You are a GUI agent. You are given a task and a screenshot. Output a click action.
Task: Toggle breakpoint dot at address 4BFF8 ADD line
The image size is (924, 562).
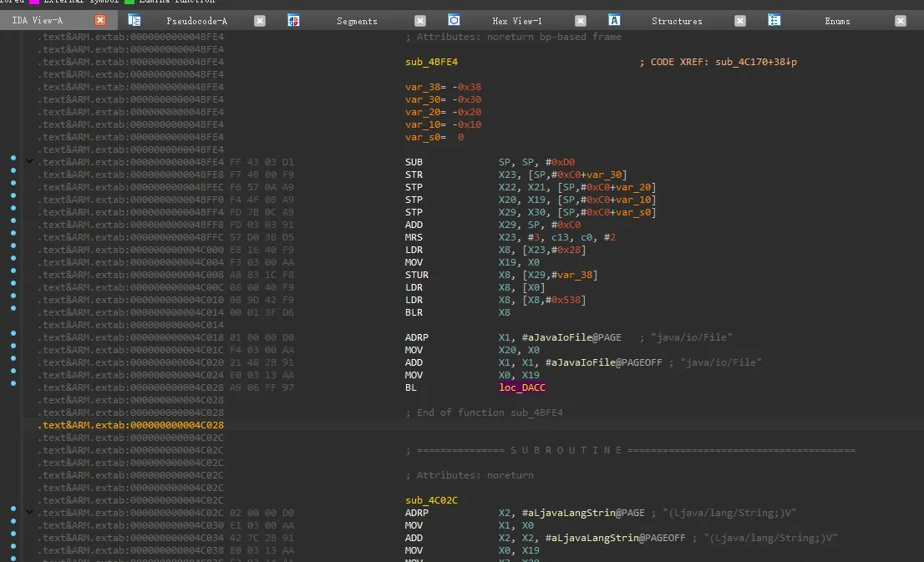pos(13,220)
